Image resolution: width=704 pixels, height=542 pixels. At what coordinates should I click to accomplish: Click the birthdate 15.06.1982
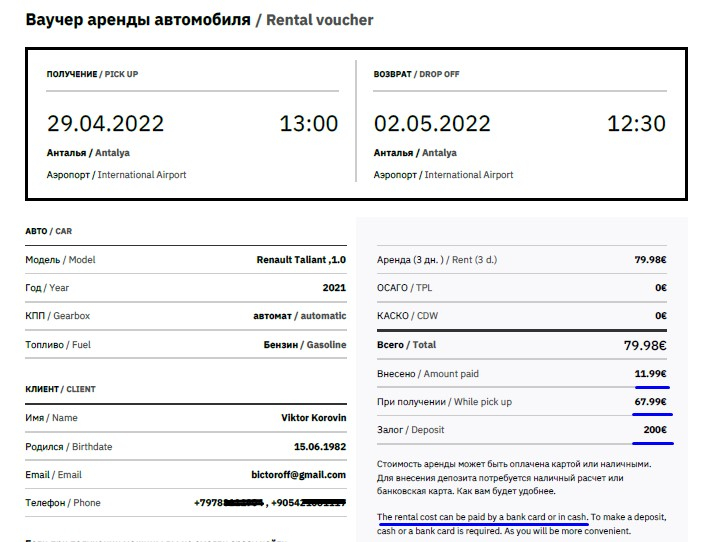tap(320, 446)
